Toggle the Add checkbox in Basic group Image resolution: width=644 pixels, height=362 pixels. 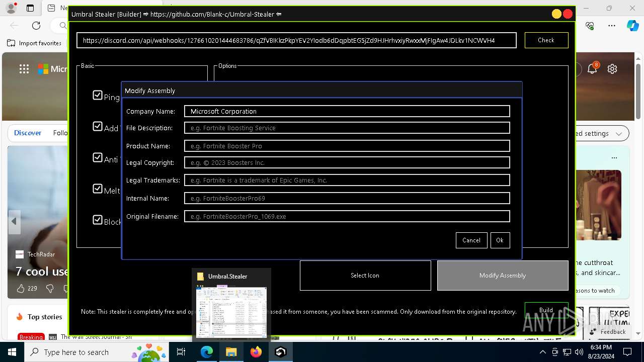coord(98,126)
